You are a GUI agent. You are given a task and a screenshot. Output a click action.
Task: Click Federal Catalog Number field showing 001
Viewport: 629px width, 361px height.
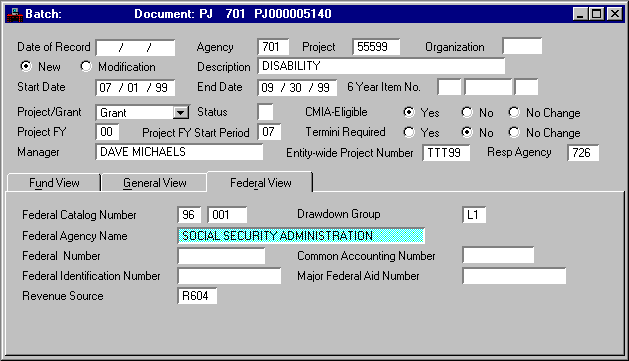(227, 215)
